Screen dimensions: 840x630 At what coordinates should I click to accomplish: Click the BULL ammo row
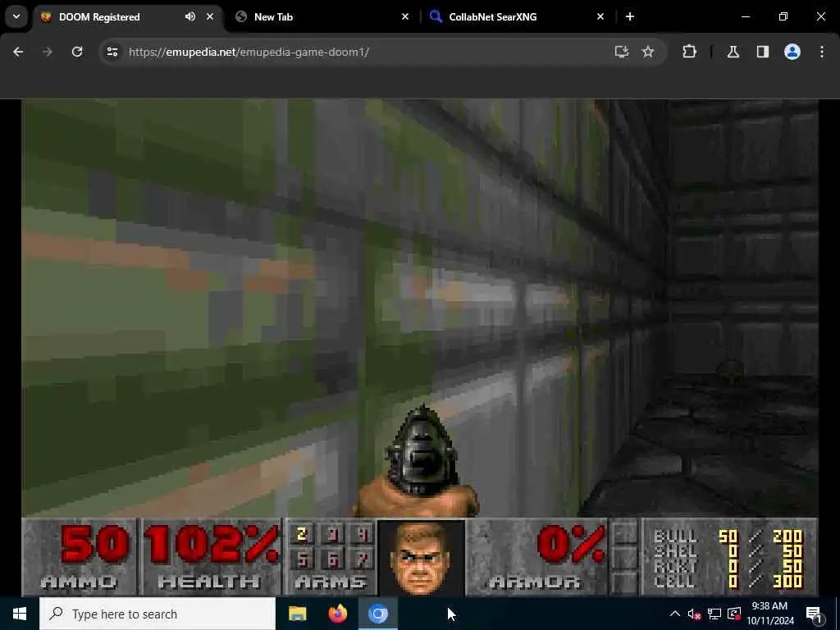tap(728, 536)
